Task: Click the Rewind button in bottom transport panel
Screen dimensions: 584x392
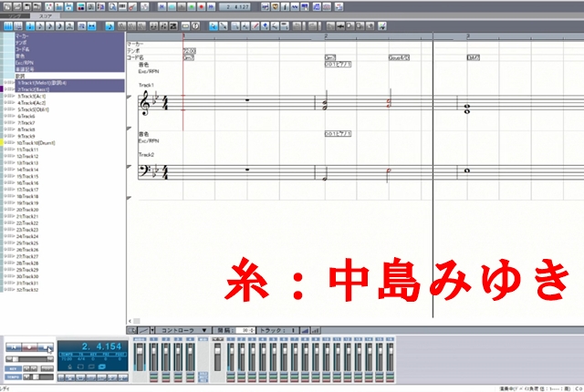Action: point(14,347)
